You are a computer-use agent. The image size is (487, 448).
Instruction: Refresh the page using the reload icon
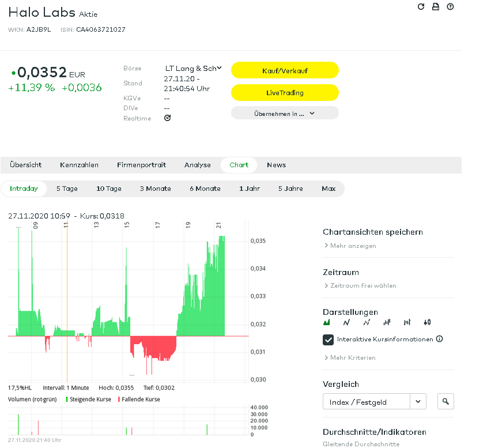(421, 7)
